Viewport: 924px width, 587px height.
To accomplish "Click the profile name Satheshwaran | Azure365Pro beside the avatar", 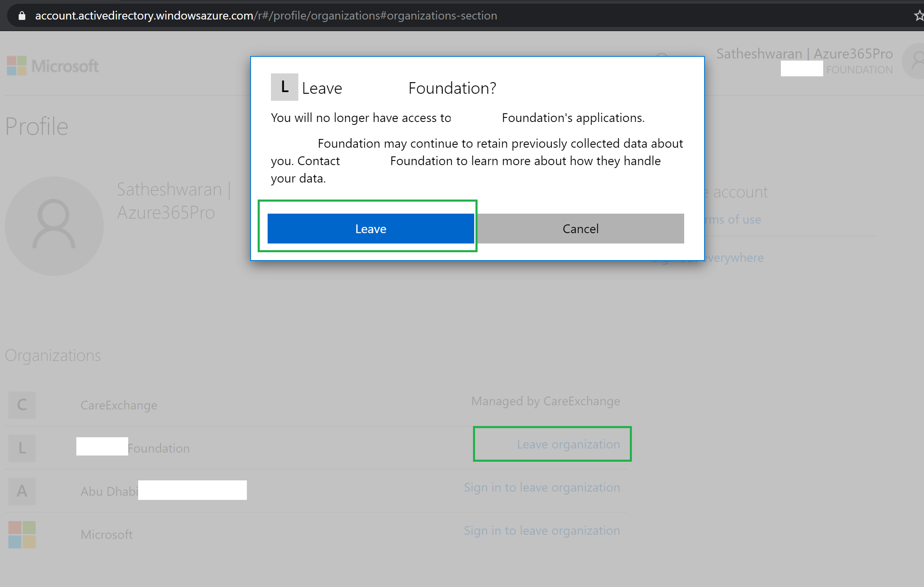I will 173,201.
